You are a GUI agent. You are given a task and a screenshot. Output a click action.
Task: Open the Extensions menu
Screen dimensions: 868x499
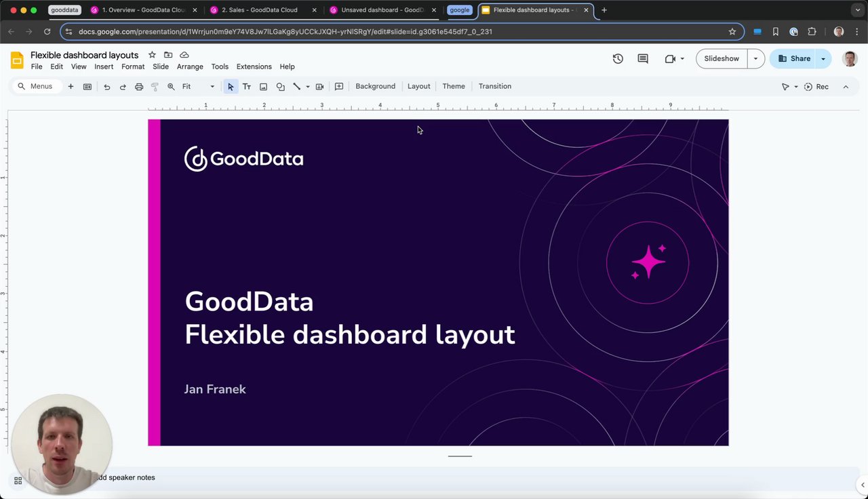(254, 66)
